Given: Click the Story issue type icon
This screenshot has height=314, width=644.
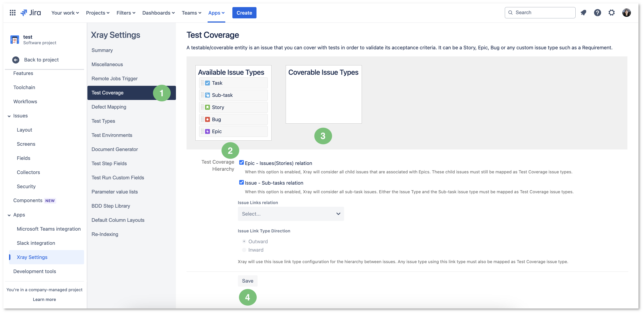Looking at the screenshot, I should [208, 107].
